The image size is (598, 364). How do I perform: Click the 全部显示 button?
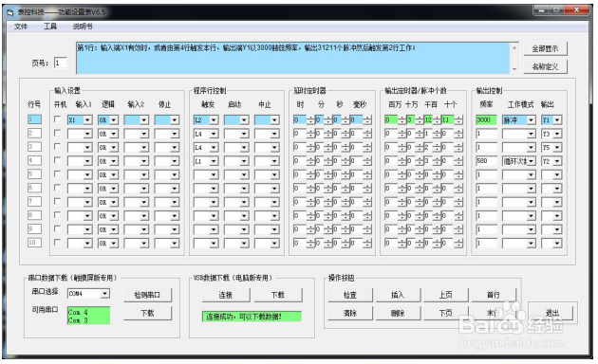pos(545,48)
